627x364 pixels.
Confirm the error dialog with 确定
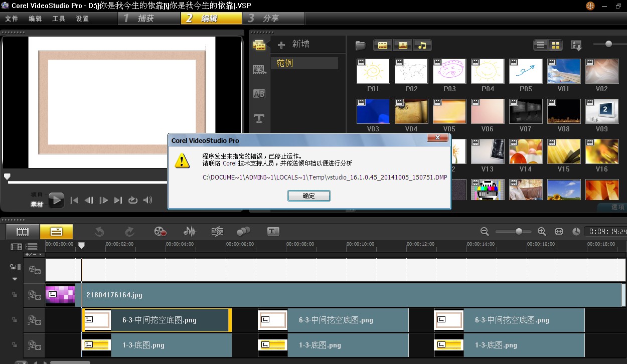[309, 196]
